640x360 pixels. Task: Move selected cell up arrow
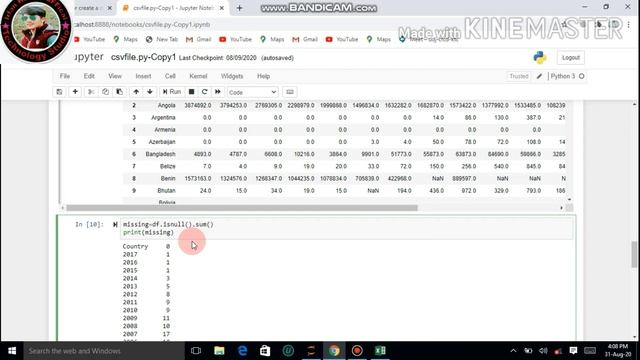[x=136, y=92]
